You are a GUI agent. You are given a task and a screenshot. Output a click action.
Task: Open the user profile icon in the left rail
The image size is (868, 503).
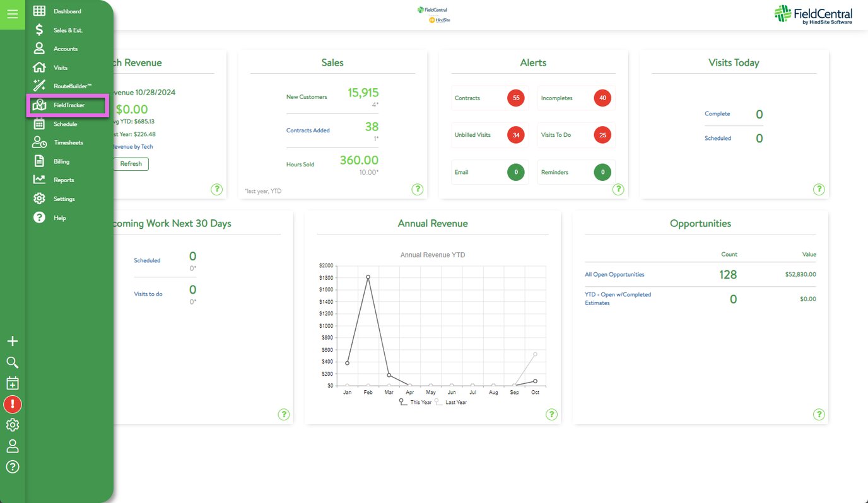[x=13, y=446]
